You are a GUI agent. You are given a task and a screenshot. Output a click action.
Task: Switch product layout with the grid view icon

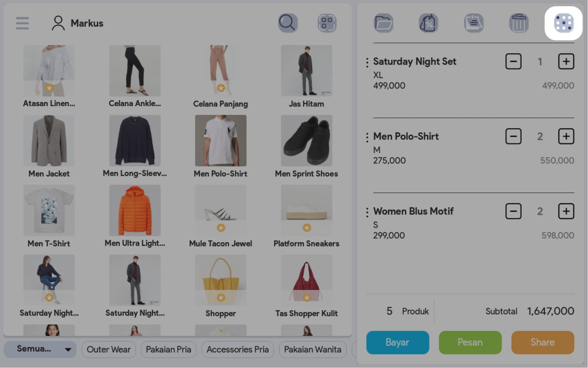click(327, 23)
